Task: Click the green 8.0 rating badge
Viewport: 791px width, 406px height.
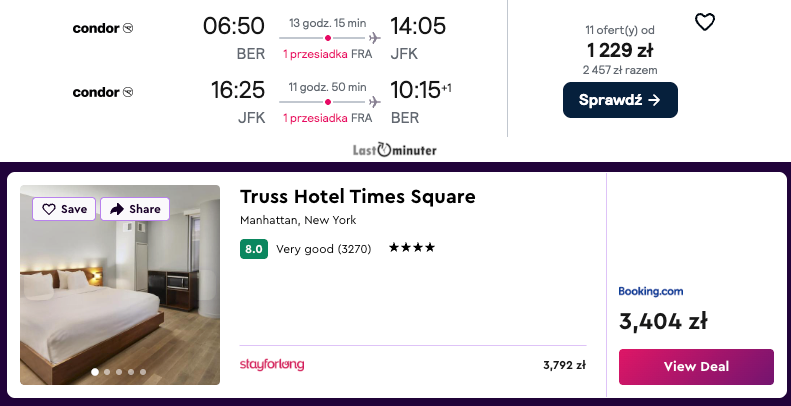Action: [254, 248]
